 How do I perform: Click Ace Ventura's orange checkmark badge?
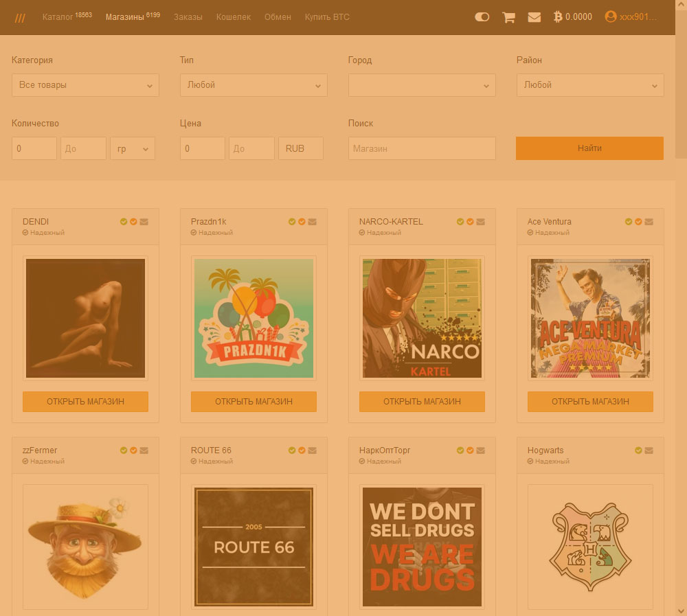(x=638, y=222)
